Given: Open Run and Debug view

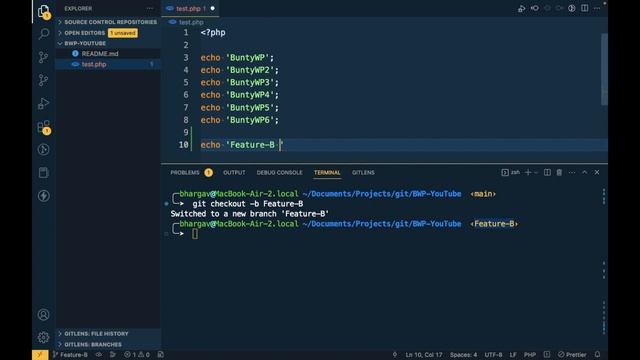Looking at the screenshot, I should 44,103.
